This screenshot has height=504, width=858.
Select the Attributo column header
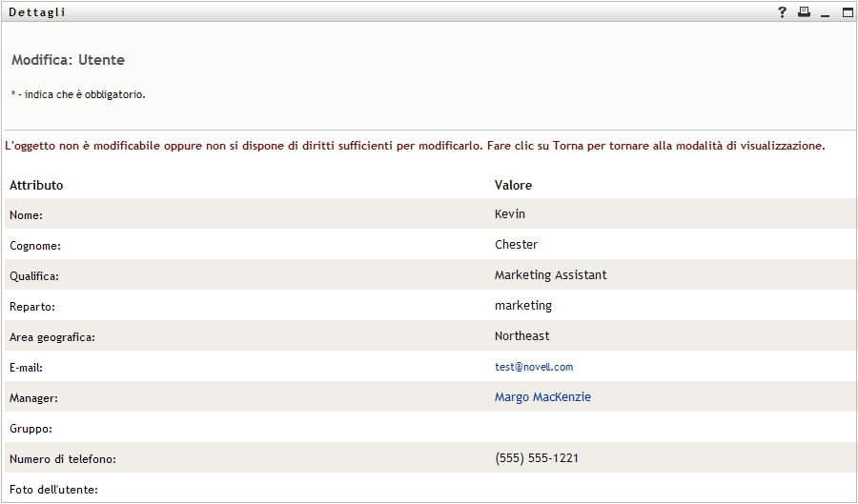pyautogui.click(x=36, y=185)
